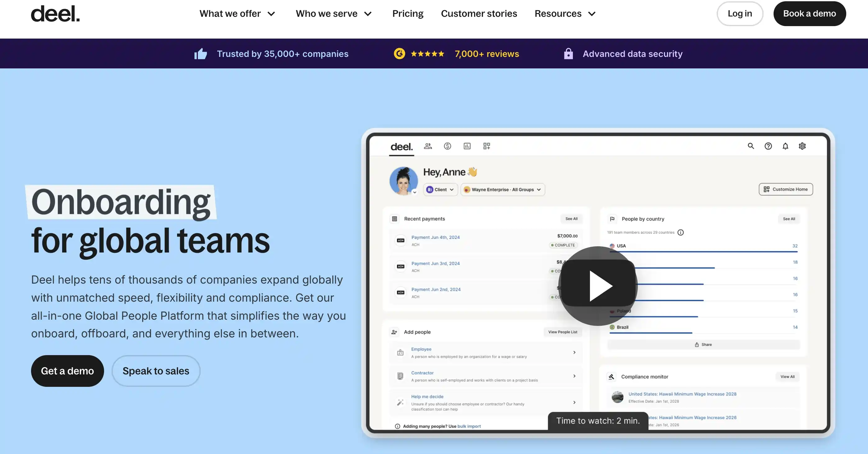Click View All in Compliance monitor
The image size is (868, 454).
pos(788,377)
